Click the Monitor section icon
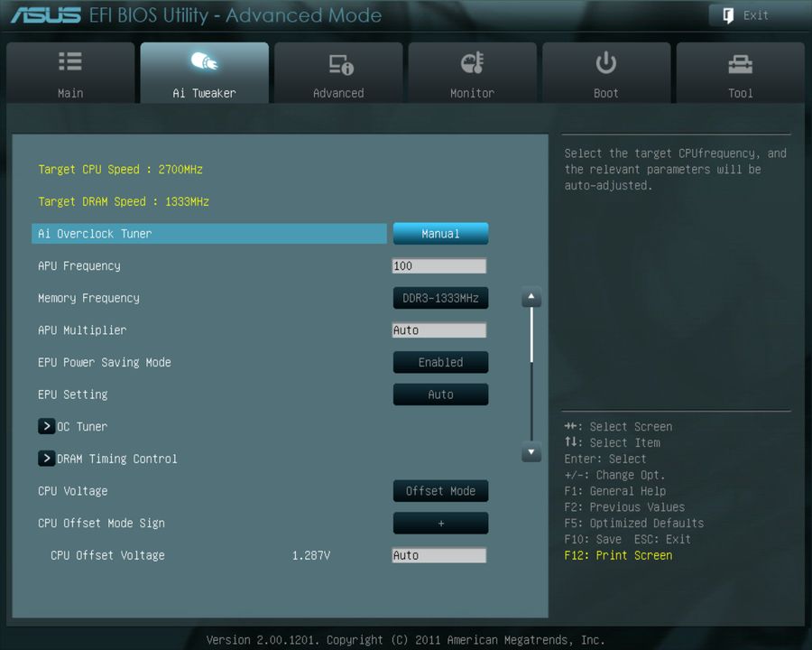812x650 pixels. pyautogui.click(x=472, y=61)
